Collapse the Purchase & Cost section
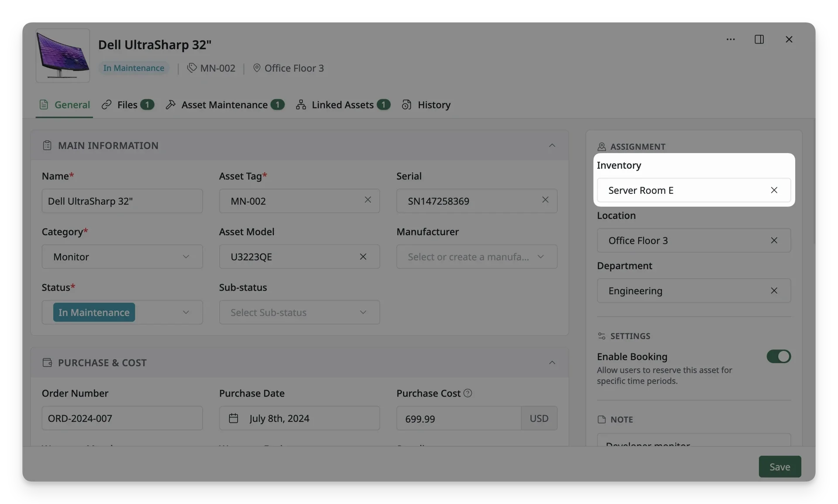The image size is (838, 504). click(x=552, y=363)
